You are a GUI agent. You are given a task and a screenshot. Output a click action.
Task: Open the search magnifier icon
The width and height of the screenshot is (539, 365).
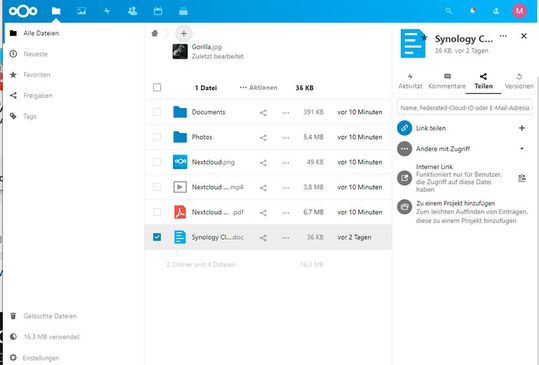(x=449, y=11)
